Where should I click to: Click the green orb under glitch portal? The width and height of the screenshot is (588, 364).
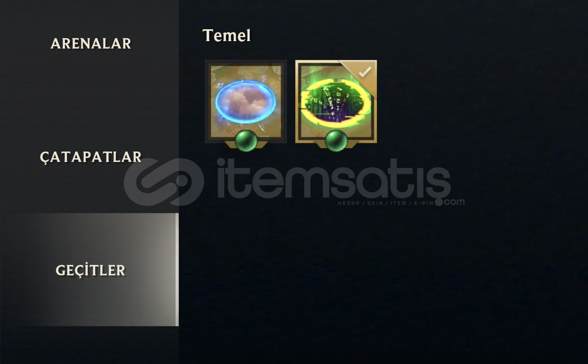click(x=336, y=141)
